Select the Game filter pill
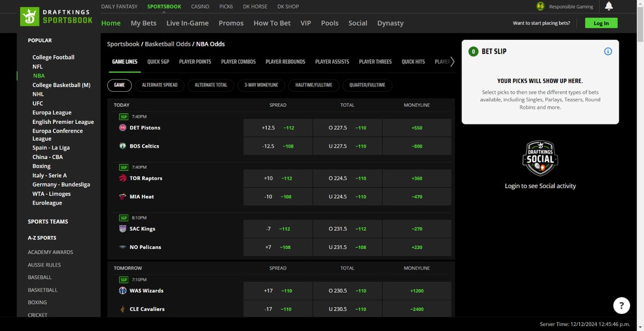The image size is (644, 331). pyautogui.click(x=119, y=85)
